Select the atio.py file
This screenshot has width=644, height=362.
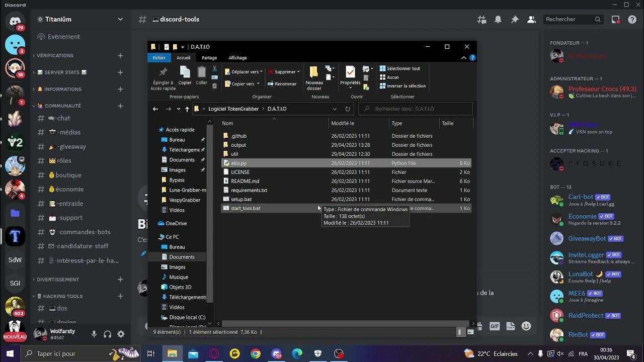click(346, 163)
